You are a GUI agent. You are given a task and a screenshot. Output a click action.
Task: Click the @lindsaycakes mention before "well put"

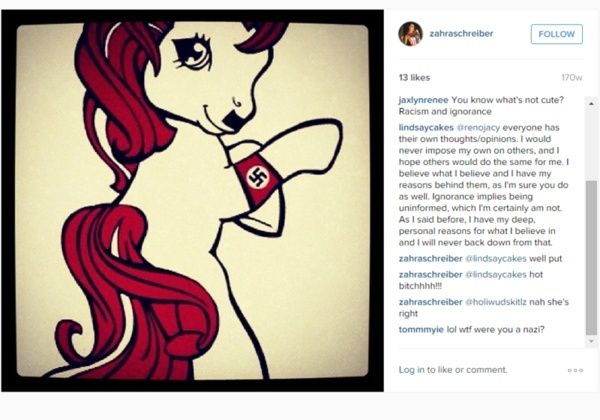[x=496, y=259]
